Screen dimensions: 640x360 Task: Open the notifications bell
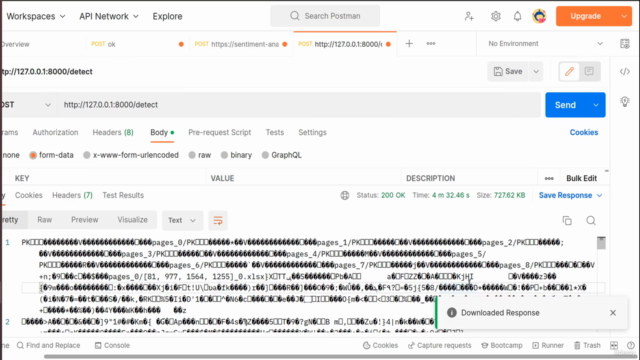pyautogui.click(x=517, y=16)
